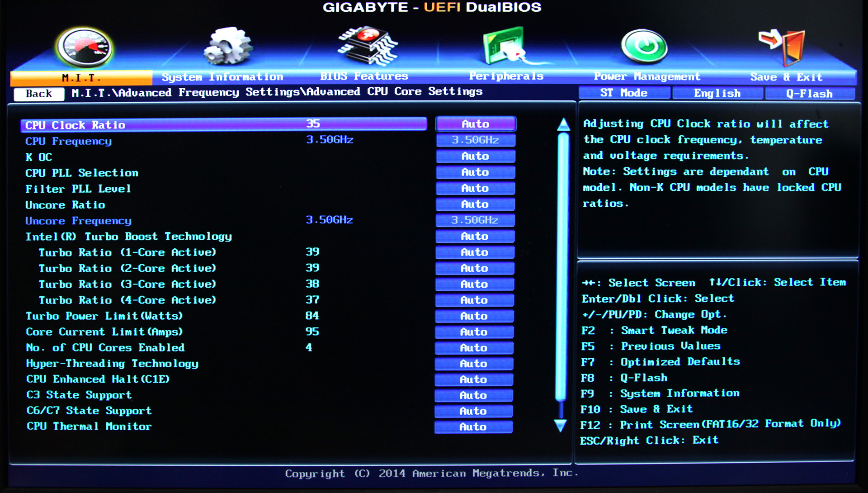Select the Save & Exit tab
The width and height of the screenshot is (868, 493).
tap(786, 77)
